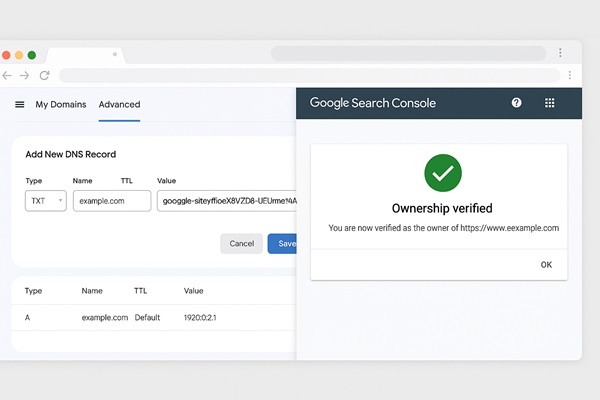Select the Advanced tab
600x400 pixels.
tap(119, 104)
